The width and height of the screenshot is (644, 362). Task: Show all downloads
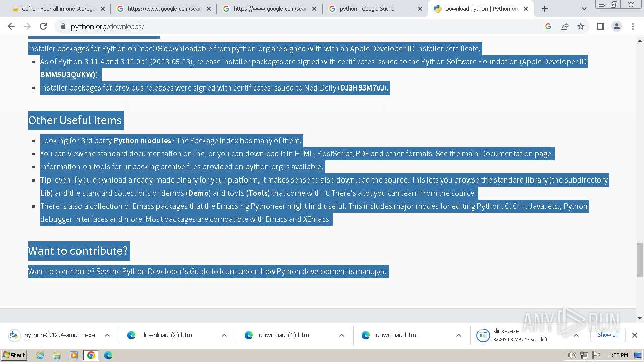[x=607, y=335]
